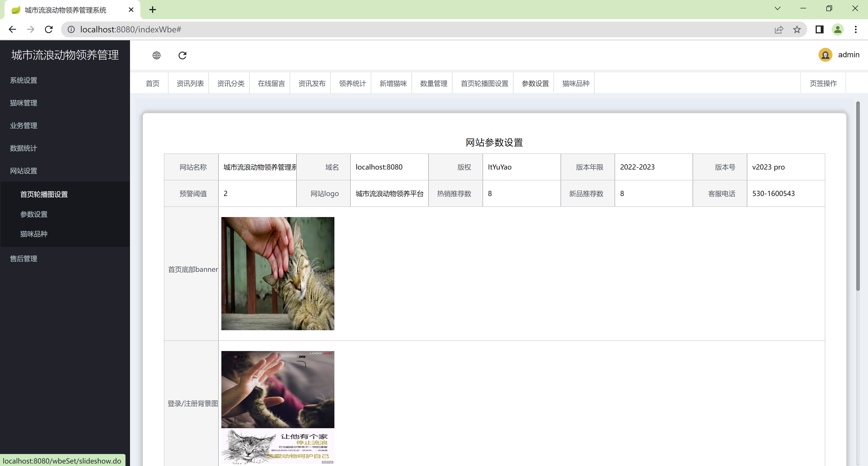The width and height of the screenshot is (868, 466).
Task: View site information icon in address bar
Action: coord(71,30)
